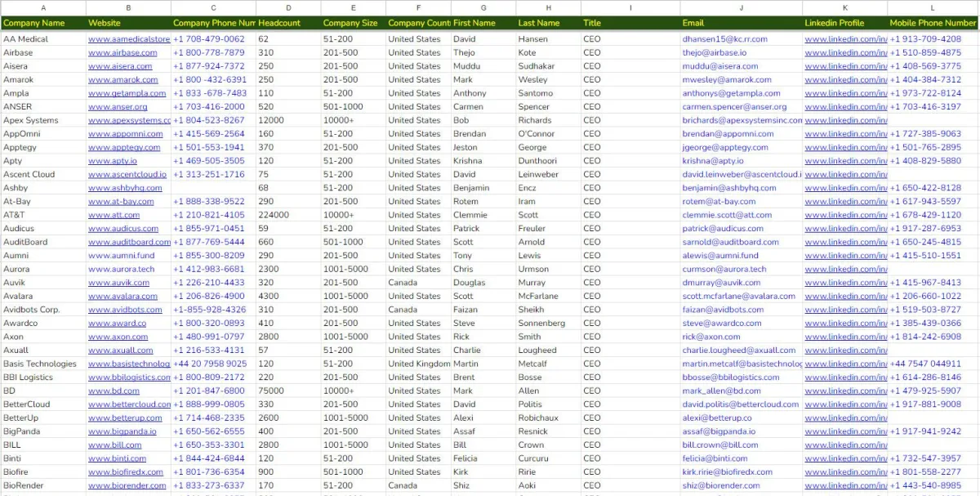The height and width of the screenshot is (496, 980).
Task: Open the www.audicus.com link
Action: click(x=123, y=229)
